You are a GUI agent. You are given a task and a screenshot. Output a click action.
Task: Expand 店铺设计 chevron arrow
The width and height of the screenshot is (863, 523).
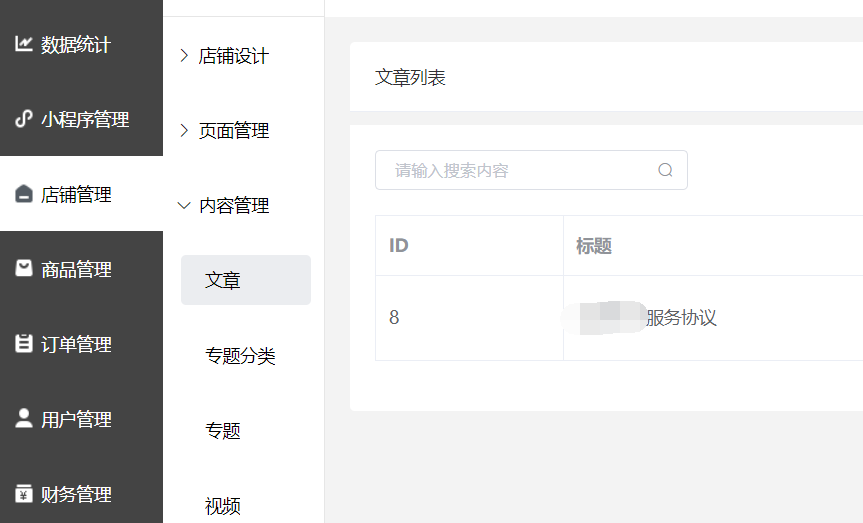coord(184,56)
